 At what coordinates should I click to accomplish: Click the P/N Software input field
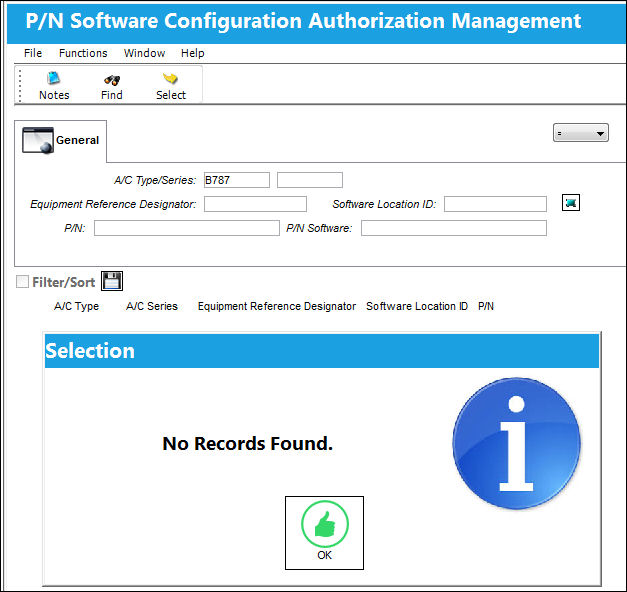pos(454,228)
